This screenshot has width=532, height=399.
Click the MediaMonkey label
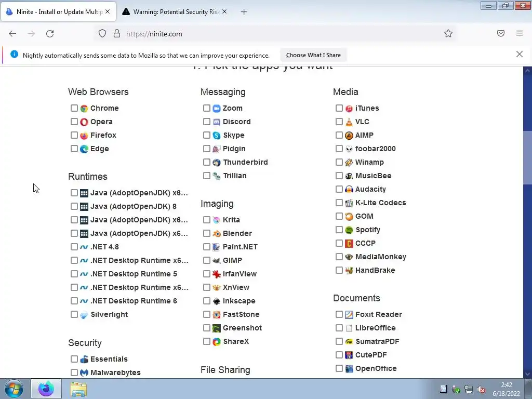click(381, 257)
